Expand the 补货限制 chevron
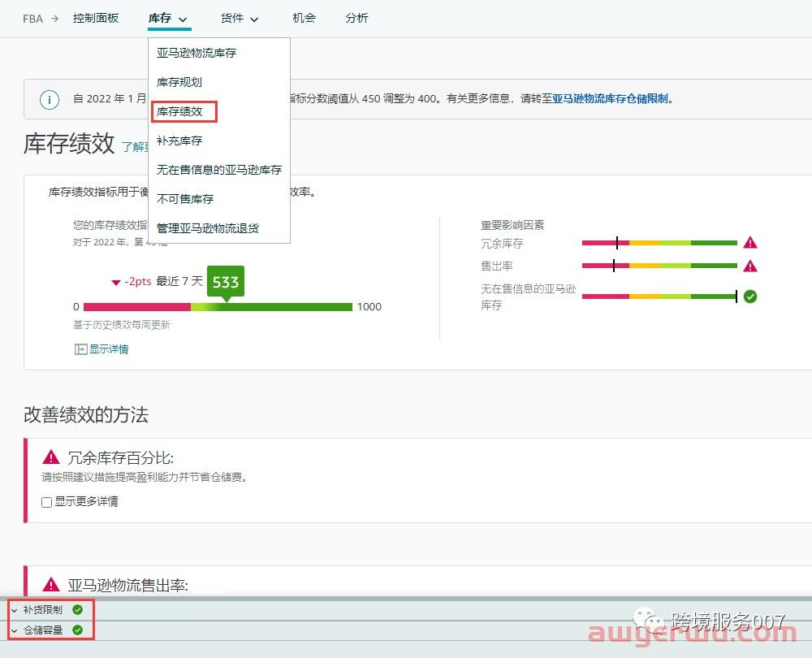 [x=15, y=610]
